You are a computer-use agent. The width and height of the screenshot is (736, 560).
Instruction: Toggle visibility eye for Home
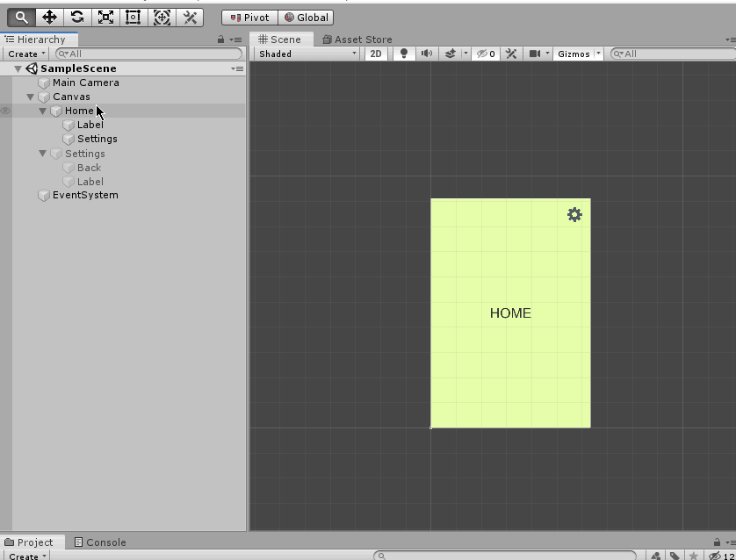[5, 111]
